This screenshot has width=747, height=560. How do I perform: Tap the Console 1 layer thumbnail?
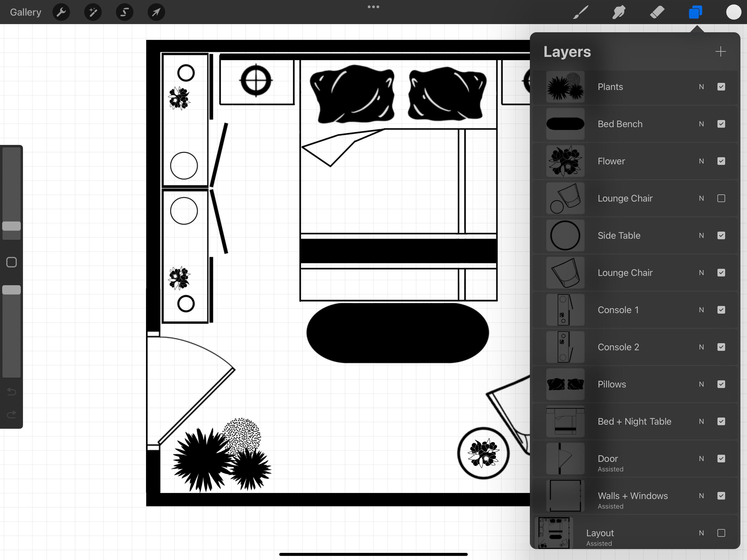click(565, 310)
